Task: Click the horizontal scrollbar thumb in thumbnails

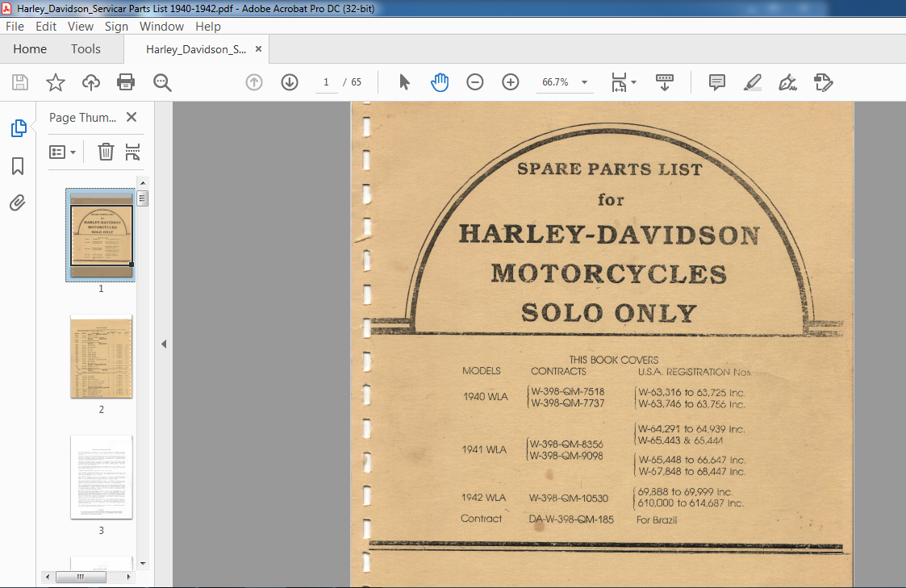Action: click(x=81, y=577)
